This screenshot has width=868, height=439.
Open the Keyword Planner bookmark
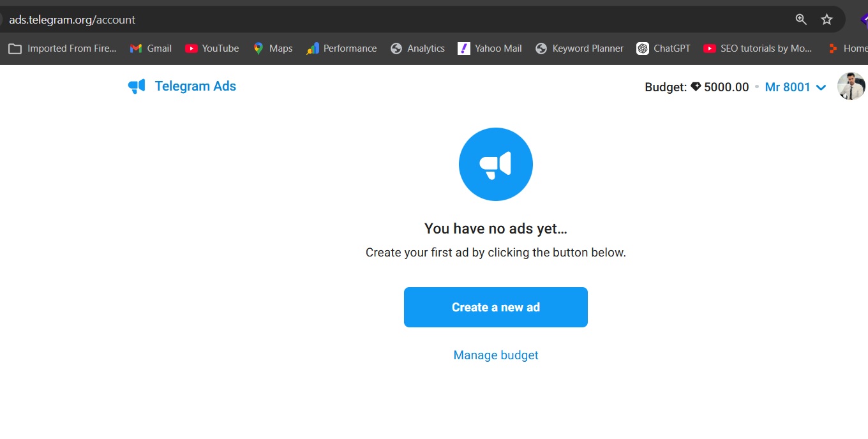click(580, 48)
